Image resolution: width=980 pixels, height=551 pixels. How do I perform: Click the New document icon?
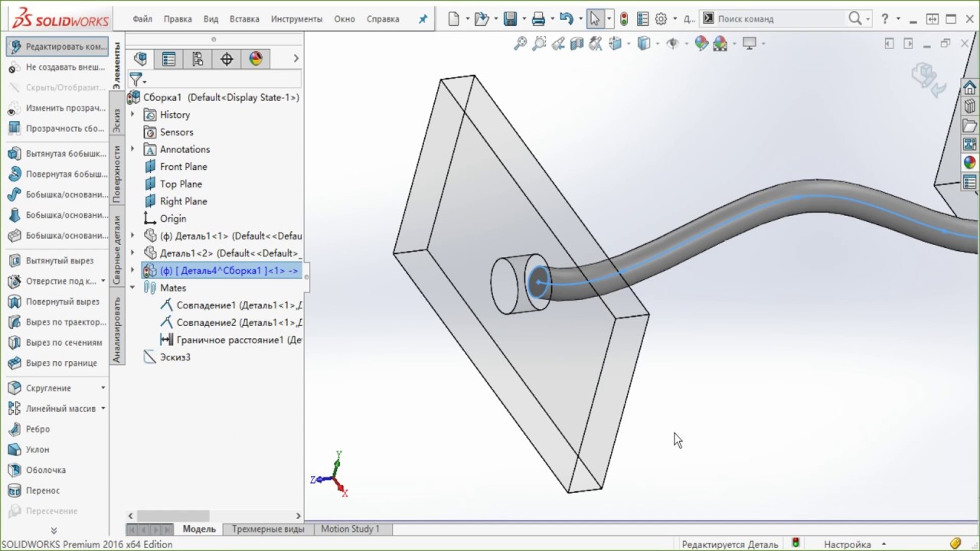[x=454, y=19]
